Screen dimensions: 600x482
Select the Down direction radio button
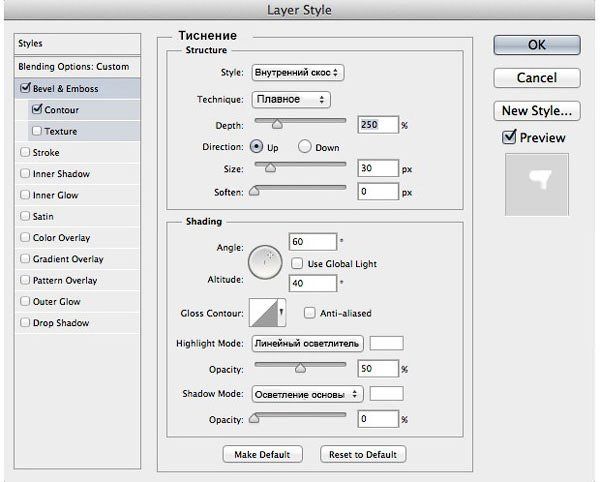click(x=305, y=146)
